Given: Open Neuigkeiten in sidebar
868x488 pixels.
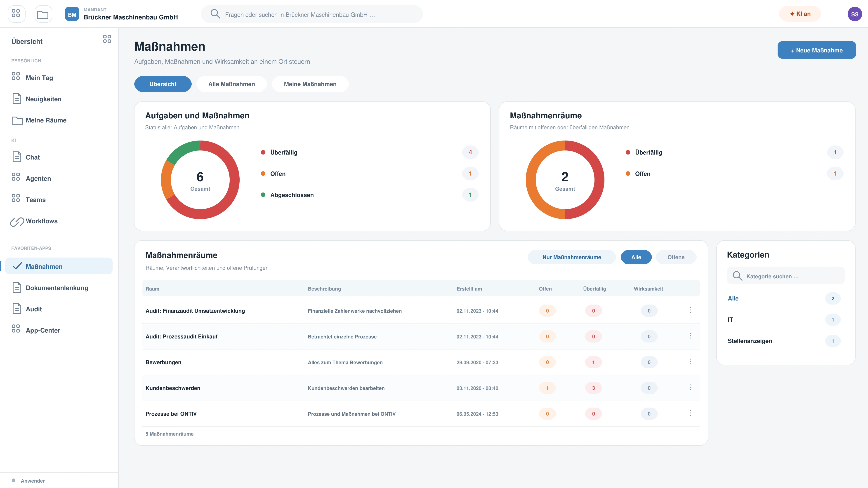Looking at the screenshot, I should (59, 99).
